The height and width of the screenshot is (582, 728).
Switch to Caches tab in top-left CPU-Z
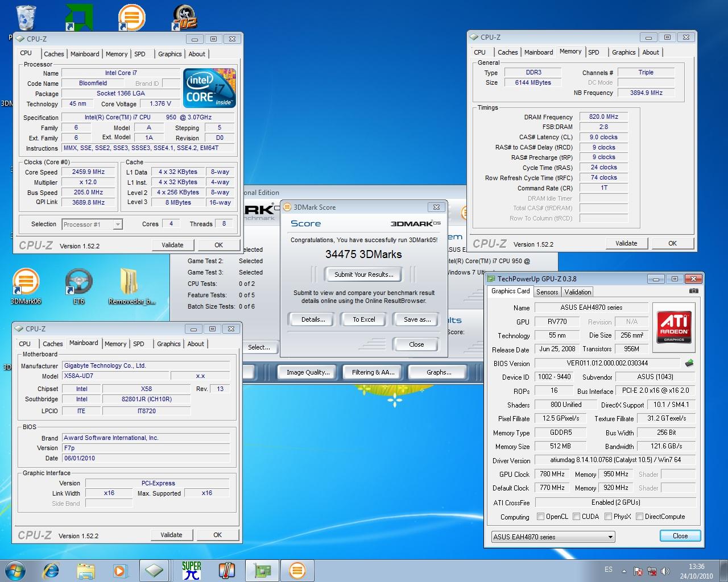[54, 54]
